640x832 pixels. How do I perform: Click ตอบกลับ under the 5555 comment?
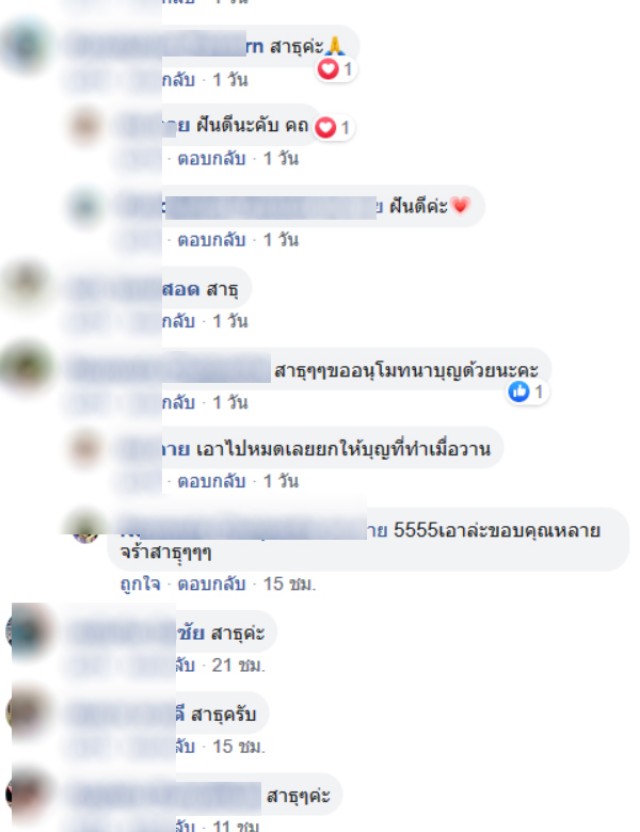pos(211,584)
